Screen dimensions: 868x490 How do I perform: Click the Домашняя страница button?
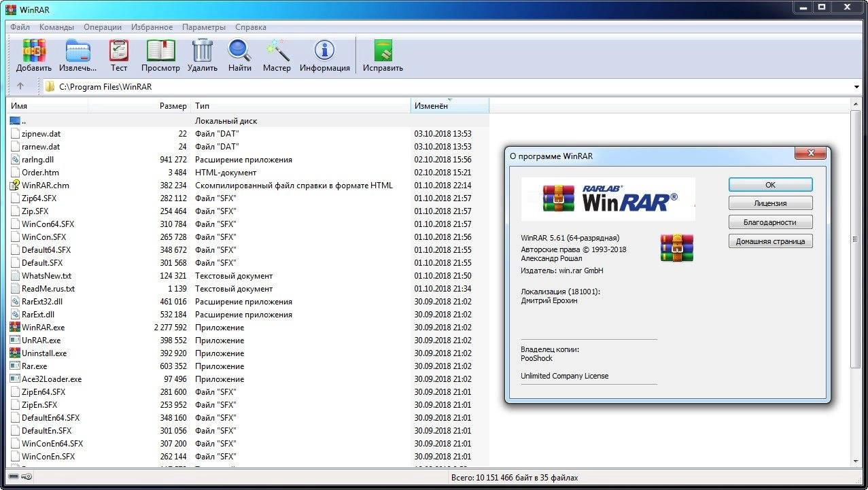770,241
